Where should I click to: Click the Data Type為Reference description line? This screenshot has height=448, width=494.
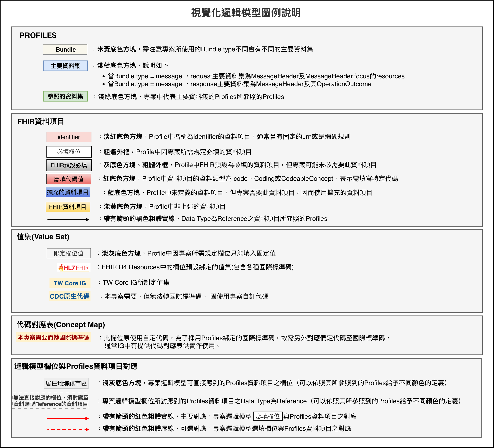pos(280,401)
